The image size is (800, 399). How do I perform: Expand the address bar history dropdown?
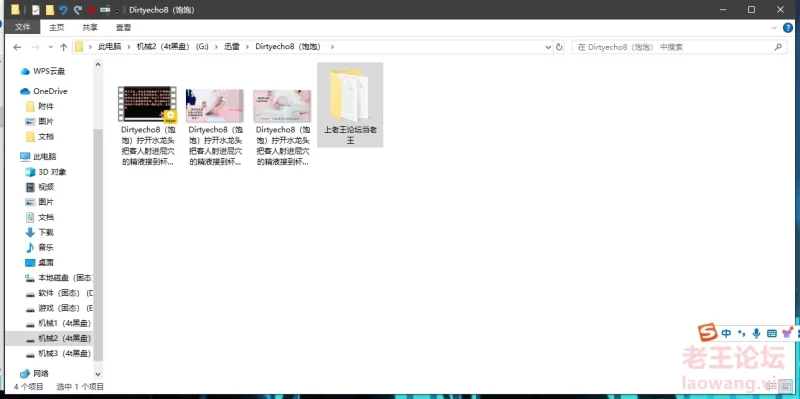click(x=548, y=47)
